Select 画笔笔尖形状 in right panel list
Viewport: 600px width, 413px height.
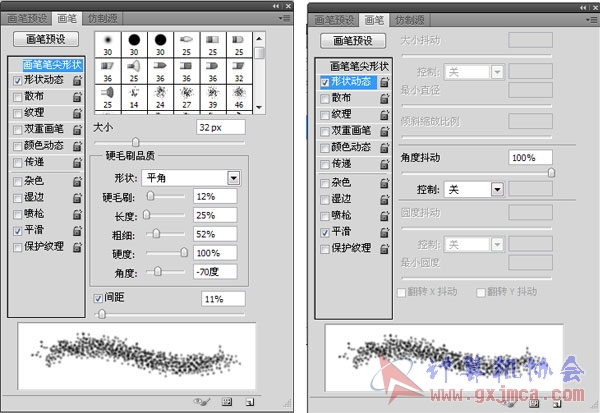tap(359, 67)
